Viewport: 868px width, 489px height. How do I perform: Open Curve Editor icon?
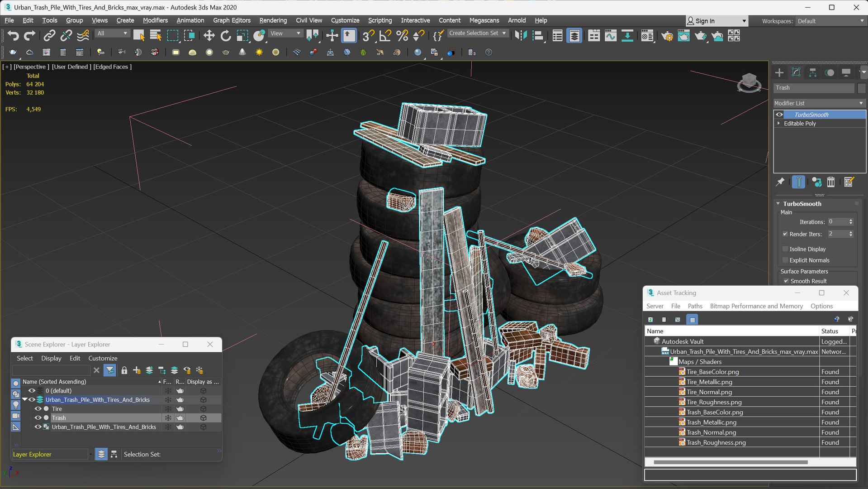tap(611, 36)
